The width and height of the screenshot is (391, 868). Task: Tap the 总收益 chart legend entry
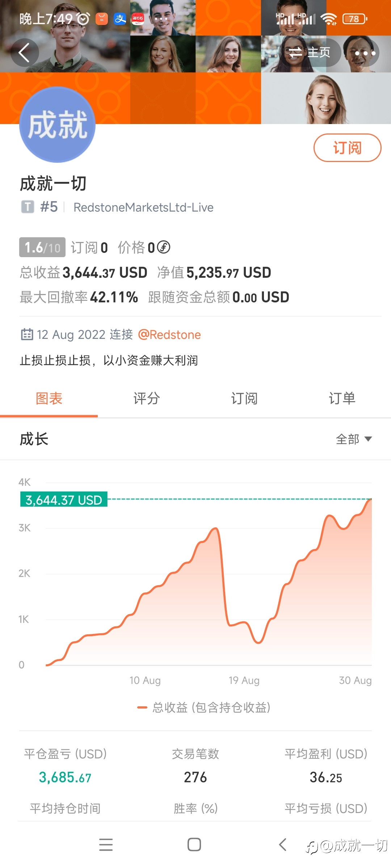(x=204, y=707)
